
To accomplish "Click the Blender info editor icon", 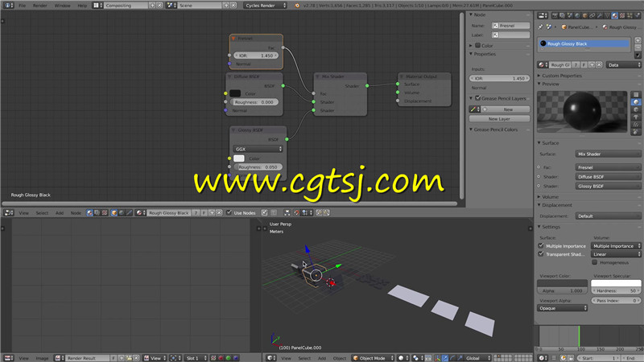I will click(8, 6).
